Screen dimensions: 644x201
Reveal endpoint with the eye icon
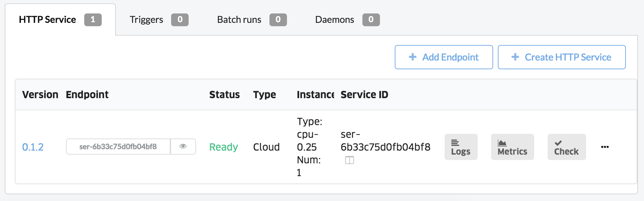pyautogui.click(x=183, y=146)
